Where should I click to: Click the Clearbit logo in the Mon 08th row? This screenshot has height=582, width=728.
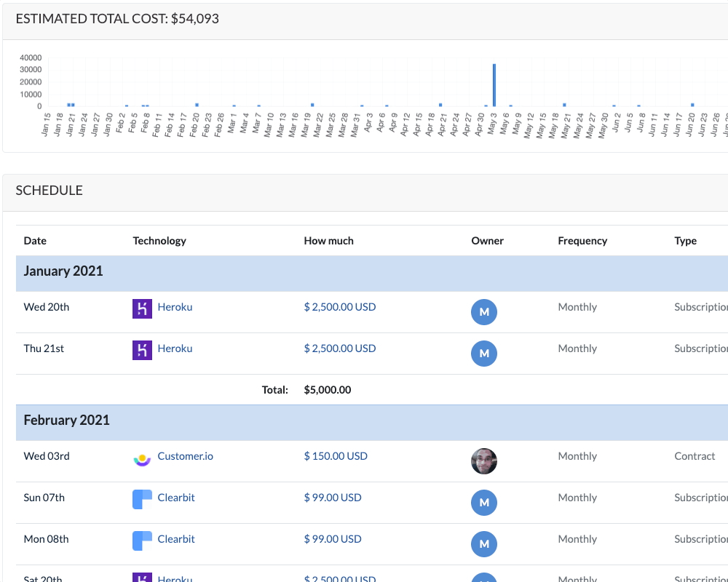pos(142,541)
